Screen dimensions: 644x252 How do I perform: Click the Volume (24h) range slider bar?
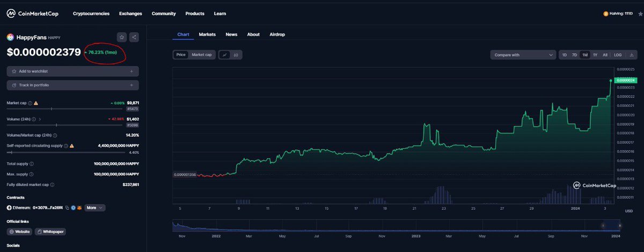(x=64, y=125)
